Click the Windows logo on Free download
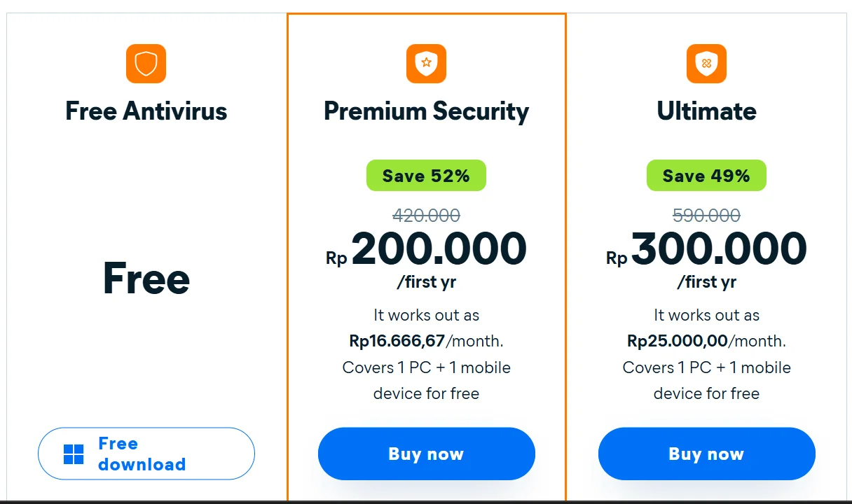 (74, 454)
